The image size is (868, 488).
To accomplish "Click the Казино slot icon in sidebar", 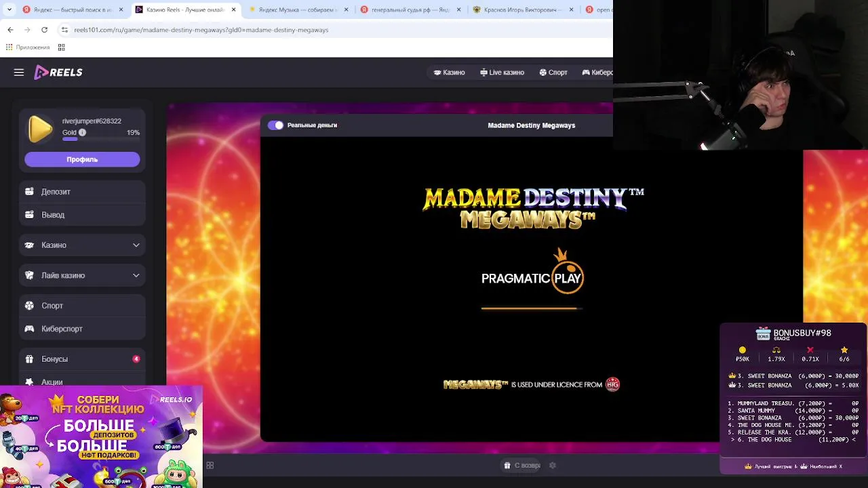I will pos(29,245).
